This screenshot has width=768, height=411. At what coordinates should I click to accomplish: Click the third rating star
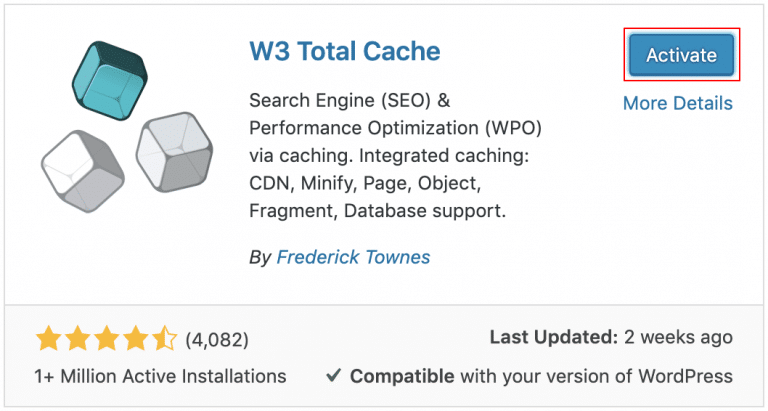107,339
